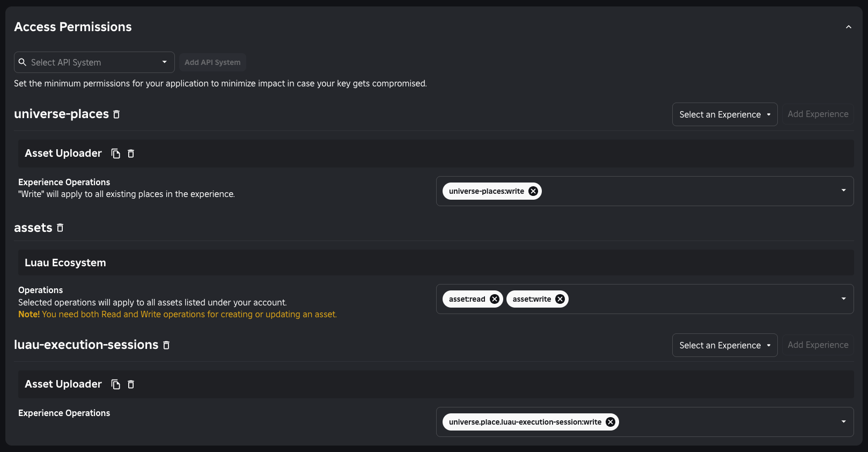Viewport: 868px width, 452px height.
Task: Collapse the Access Permissions section
Action: 849,26
